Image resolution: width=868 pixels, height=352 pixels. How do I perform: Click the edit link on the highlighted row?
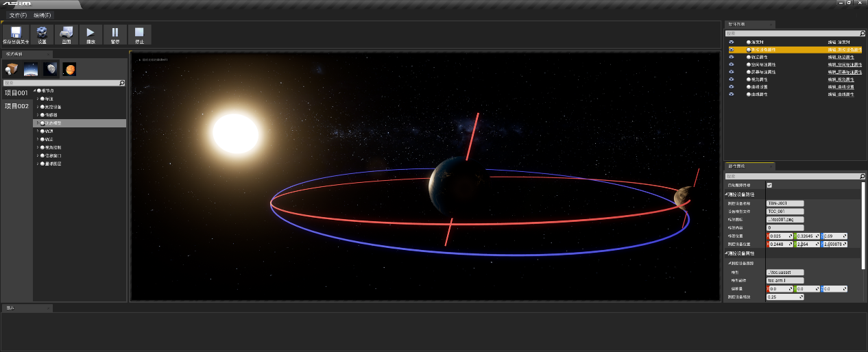click(841, 50)
